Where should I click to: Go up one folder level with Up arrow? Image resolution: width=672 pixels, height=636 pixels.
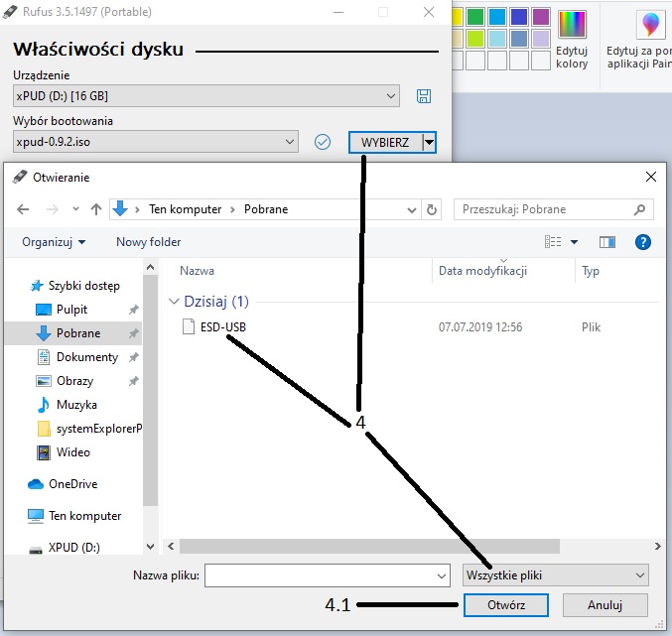click(96, 209)
